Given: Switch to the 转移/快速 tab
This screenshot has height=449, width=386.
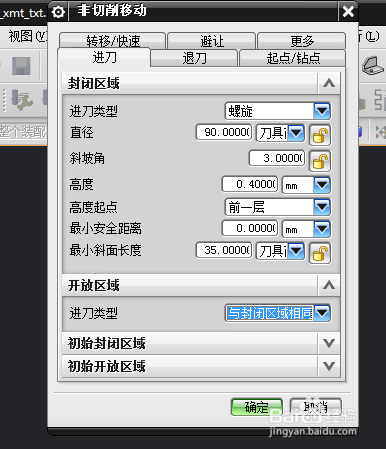Looking at the screenshot, I should click(x=113, y=41).
